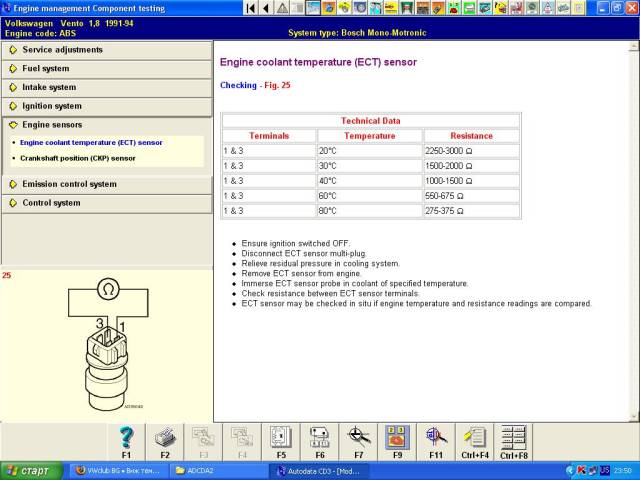640x480 pixels.
Task: Select Crankshaft position (CKP) sensor
Action: pos(78,158)
